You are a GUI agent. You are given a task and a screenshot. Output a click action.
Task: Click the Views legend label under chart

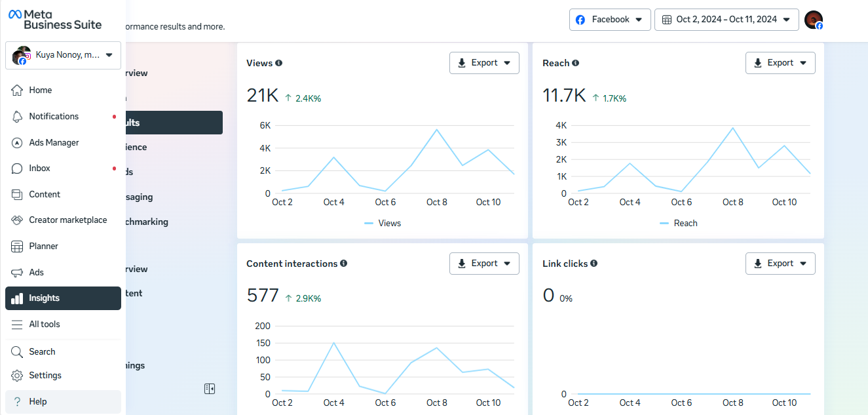point(389,224)
